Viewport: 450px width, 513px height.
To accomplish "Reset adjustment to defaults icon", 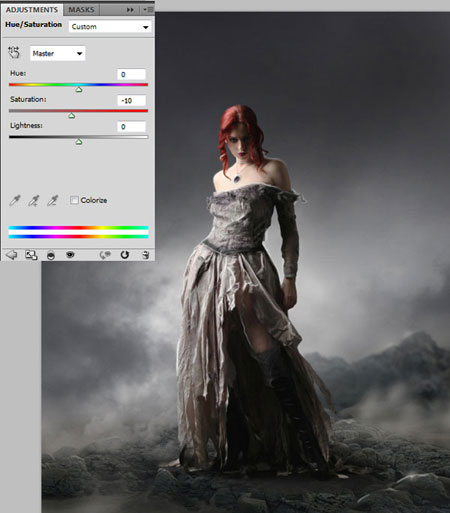I will [125, 255].
